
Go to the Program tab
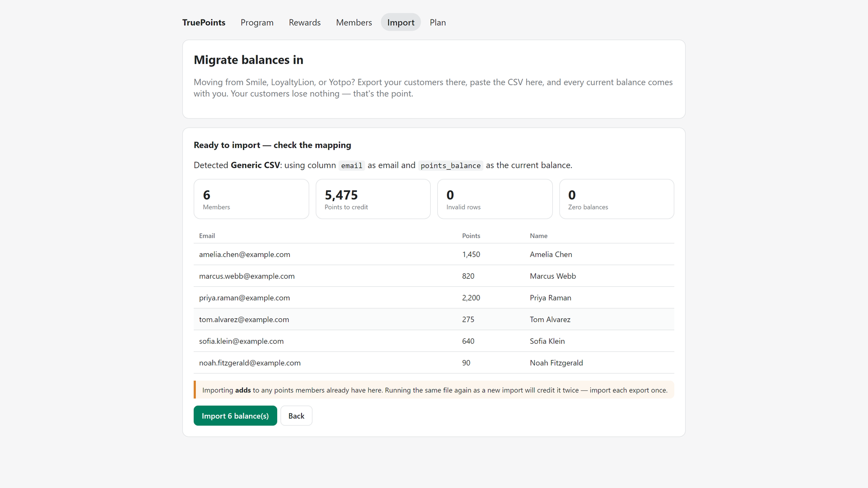tap(257, 22)
